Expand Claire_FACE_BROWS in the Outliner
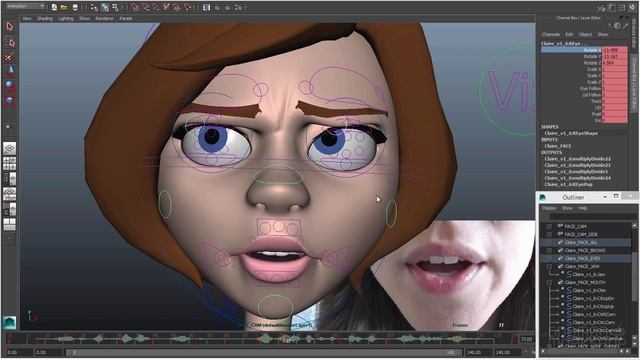The image size is (640, 360). (549, 251)
